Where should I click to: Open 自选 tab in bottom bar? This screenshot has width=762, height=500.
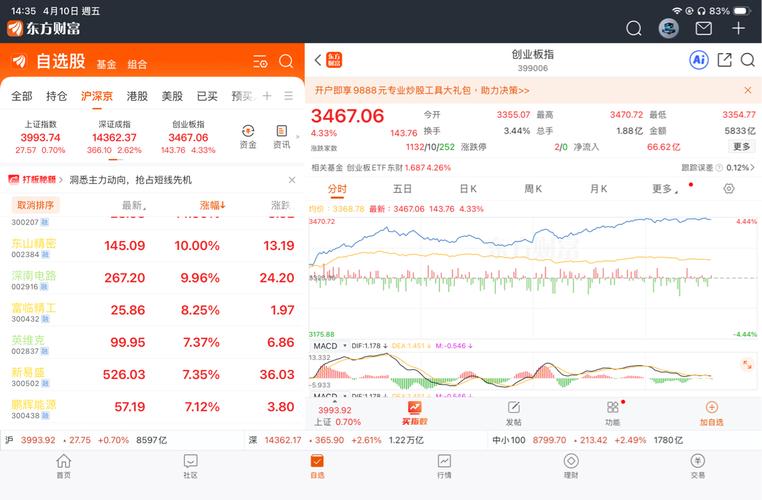pos(317,466)
